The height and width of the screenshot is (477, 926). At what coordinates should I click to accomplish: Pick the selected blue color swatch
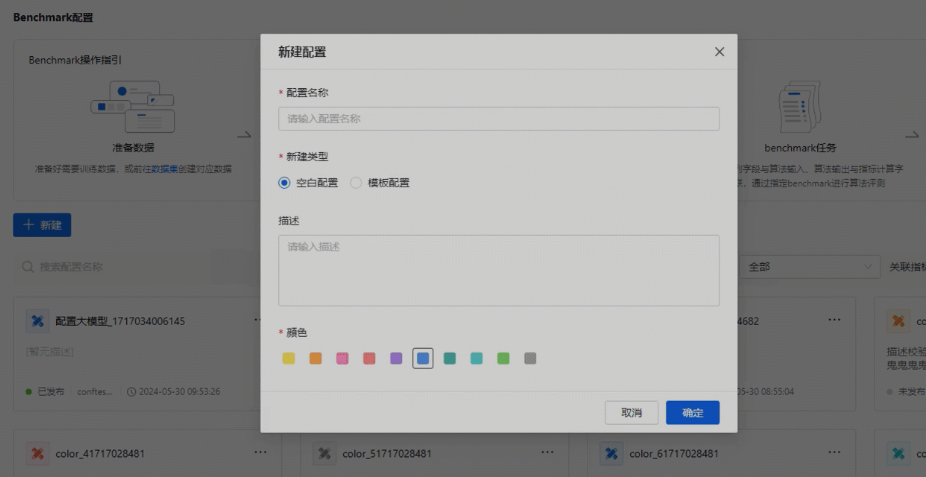(423, 358)
